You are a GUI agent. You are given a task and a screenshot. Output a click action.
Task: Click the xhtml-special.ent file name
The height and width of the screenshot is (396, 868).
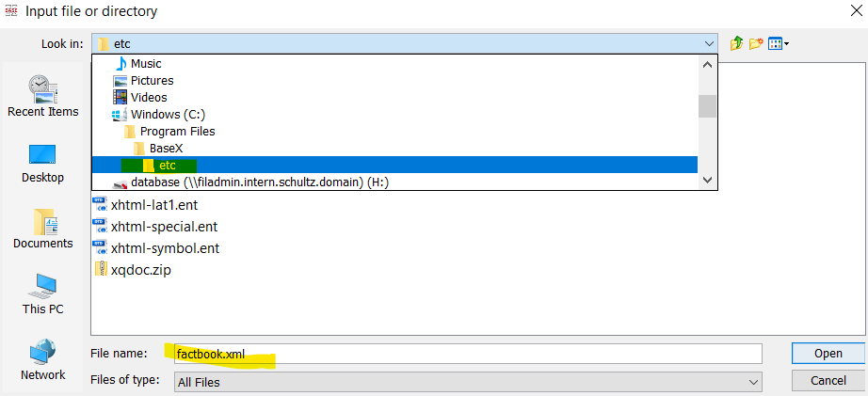(x=165, y=227)
